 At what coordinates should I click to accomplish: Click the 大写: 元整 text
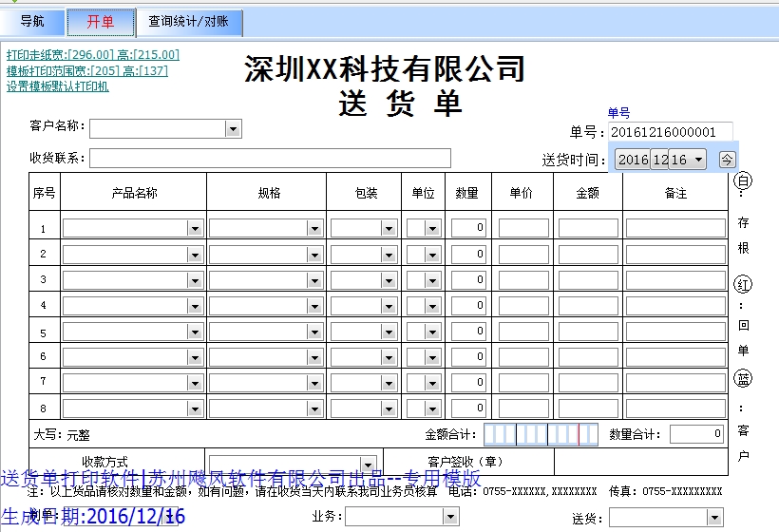[62, 435]
